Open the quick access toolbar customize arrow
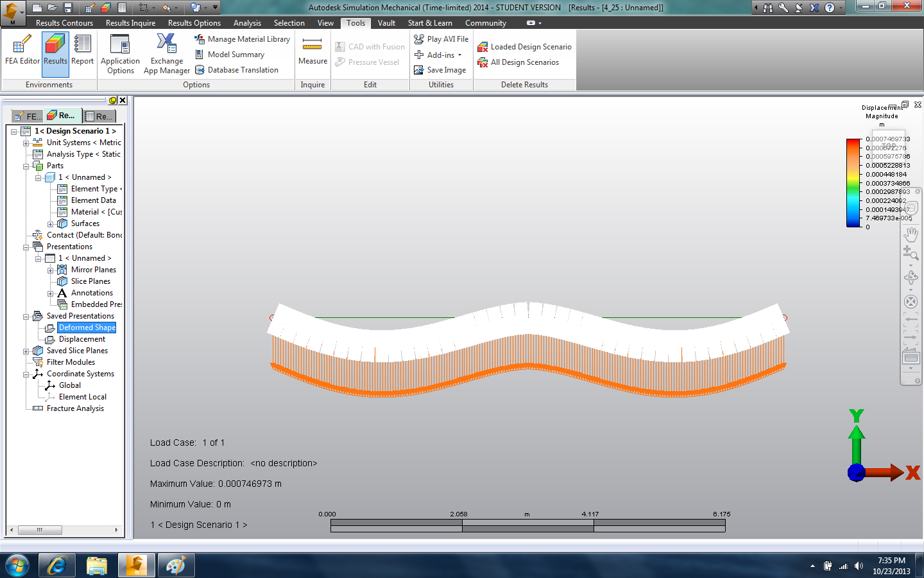Screen dimensions: 924x578 point(216,8)
